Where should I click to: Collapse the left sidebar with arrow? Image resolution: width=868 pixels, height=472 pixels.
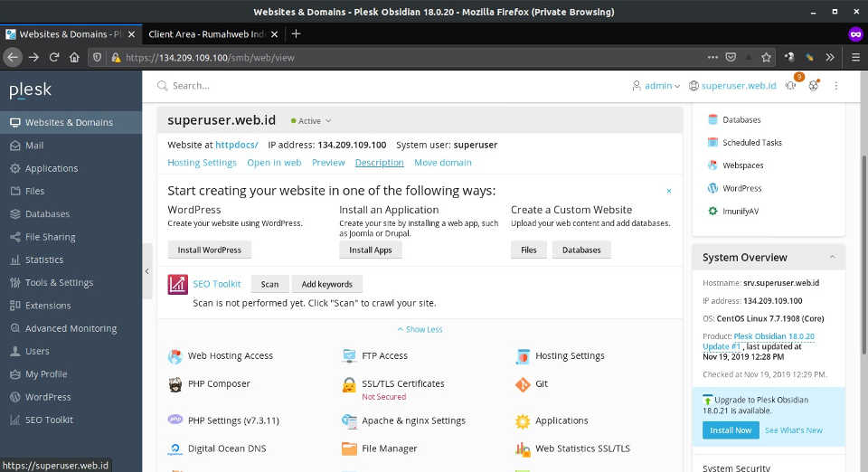point(146,271)
